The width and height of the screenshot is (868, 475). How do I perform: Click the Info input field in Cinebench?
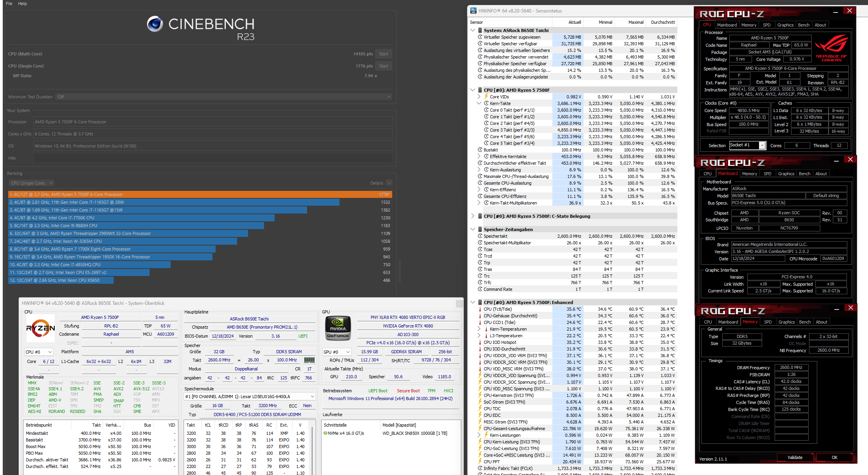pyautogui.click(x=213, y=158)
